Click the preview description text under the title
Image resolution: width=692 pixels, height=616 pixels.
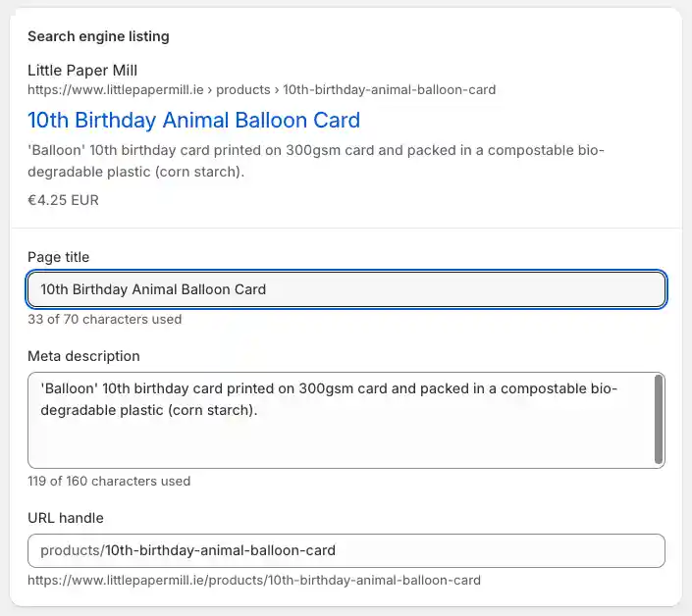(314, 161)
